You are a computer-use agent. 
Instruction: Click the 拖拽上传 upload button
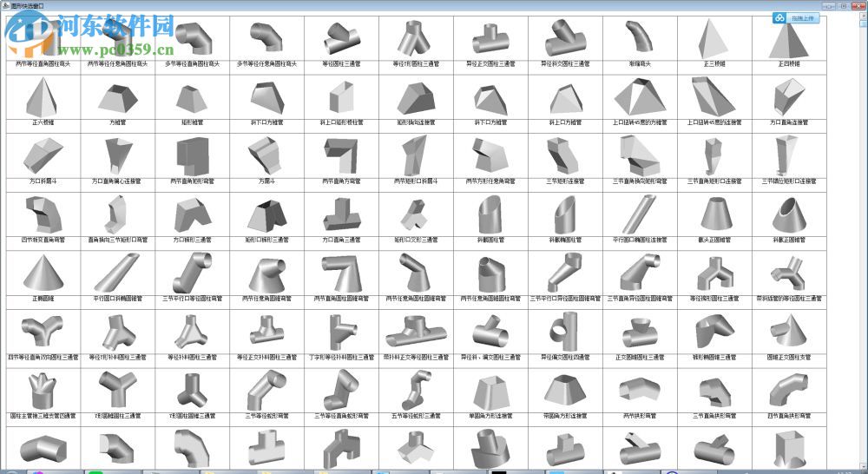802,18
